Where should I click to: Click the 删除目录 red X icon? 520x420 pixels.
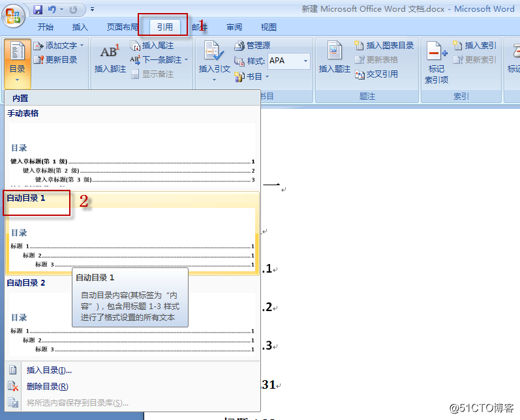click(x=13, y=386)
